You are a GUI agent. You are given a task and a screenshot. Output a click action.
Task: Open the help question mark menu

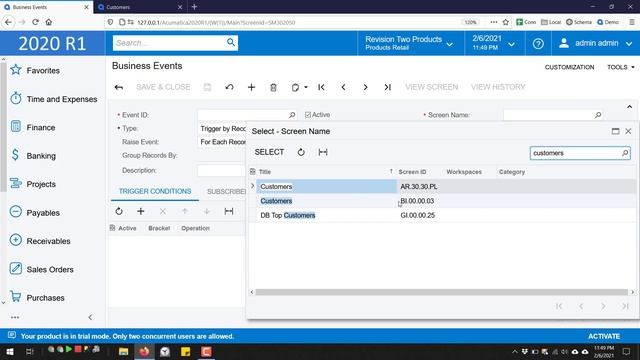point(538,43)
